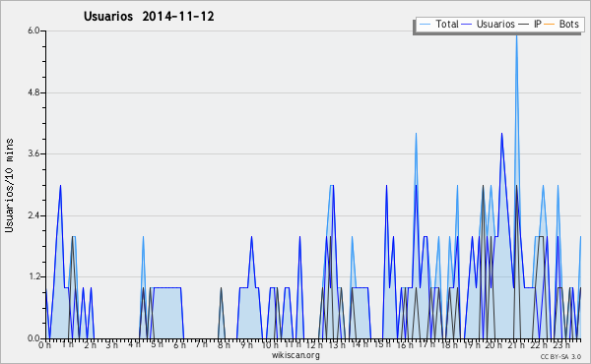591x364 pixels.
Task: Click the Usuarios peak at 4 near 20 h
Action: click(501, 134)
